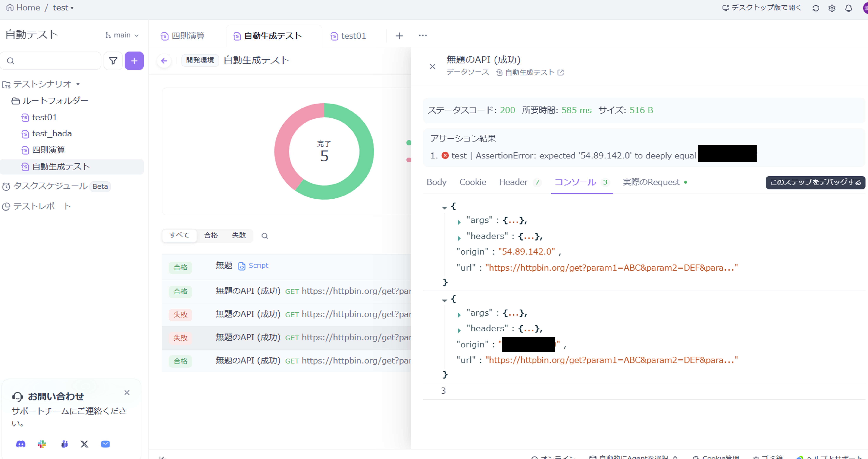Click the refresh icon in top bar
The width and height of the screenshot is (868, 459).
coord(815,8)
